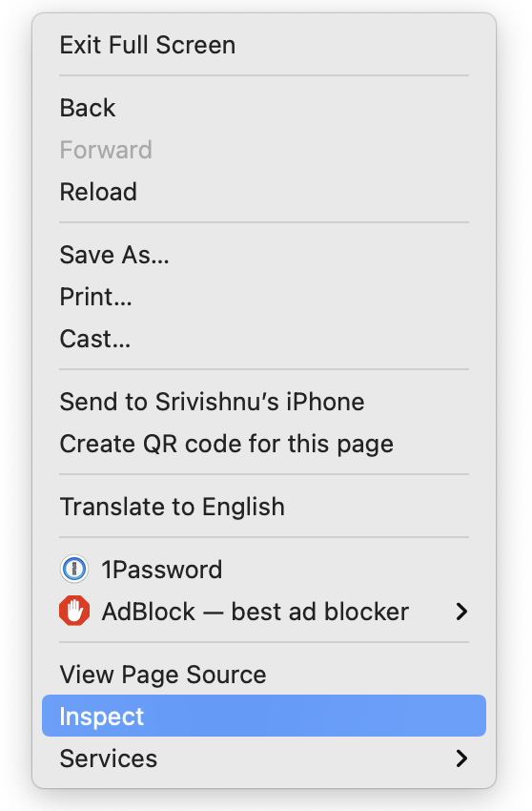Choose Exit Full Screen
Image resolution: width=532 pixels, height=811 pixels.
[x=264, y=45]
